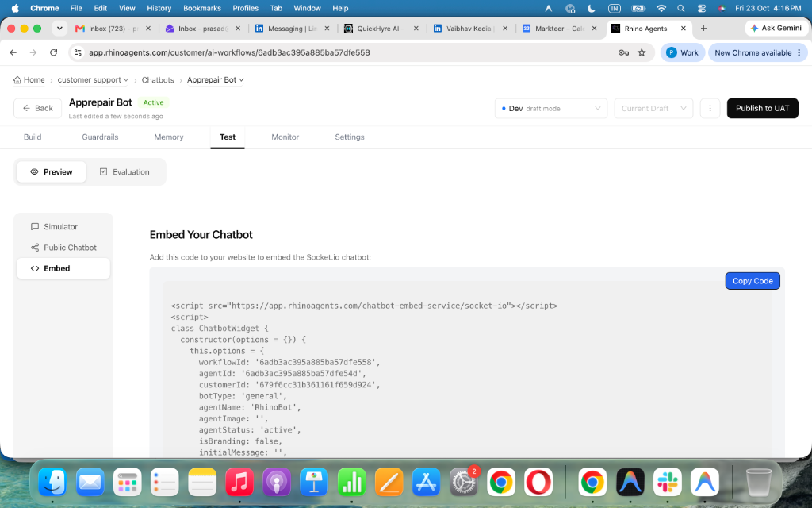Image resolution: width=812 pixels, height=508 pixels.
Task: Click the Home breadcrumb link
Action: pyautogui.click(x=29, y=80)
